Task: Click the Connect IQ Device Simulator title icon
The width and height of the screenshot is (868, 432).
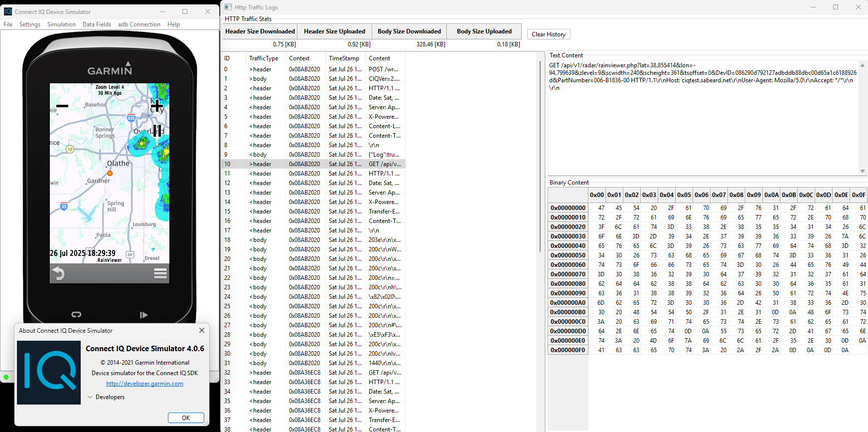Action: (8, 11)
